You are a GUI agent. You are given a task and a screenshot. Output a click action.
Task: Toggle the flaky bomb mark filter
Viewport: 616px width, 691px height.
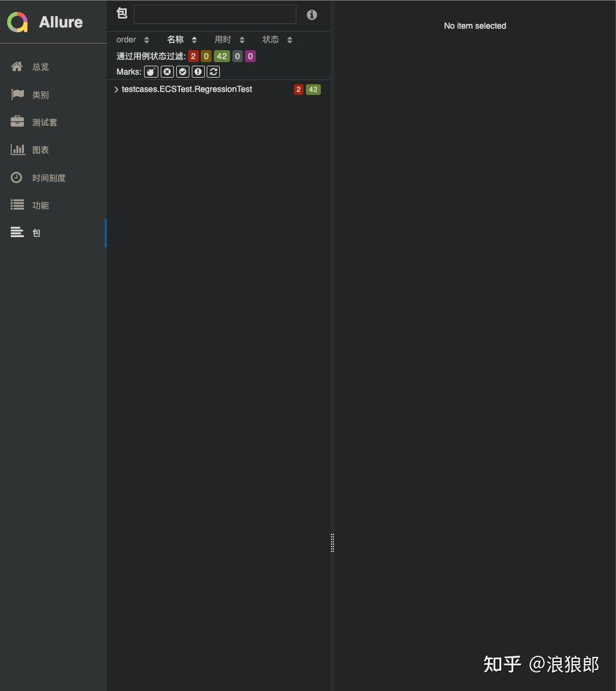pyautogui.click(x=151, y=72)
